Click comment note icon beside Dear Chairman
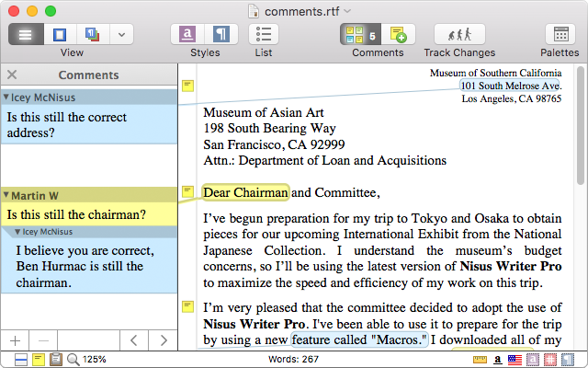The height and width of the screenshot is (368, 588). (x=187, y=191)
